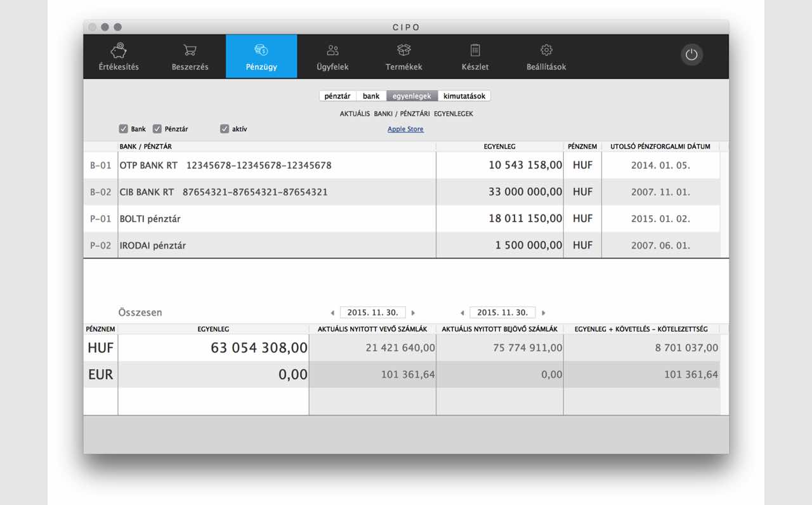812x505 pixels.
Task: Toggle the aktív checkbox
Action: (x=225, y=129)
